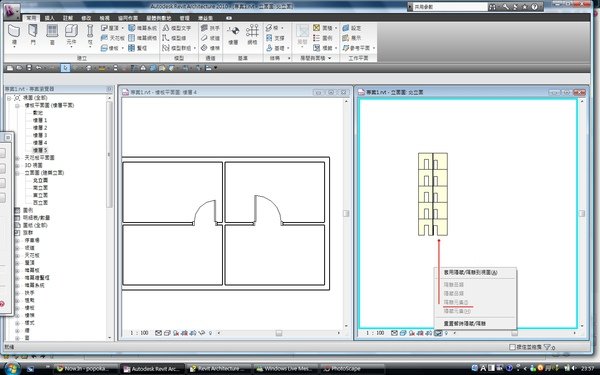Open PhotoScape from the Windows taskbar
Image resolution: width=600 pixels, height=375 pixels.
pos(342,369)
